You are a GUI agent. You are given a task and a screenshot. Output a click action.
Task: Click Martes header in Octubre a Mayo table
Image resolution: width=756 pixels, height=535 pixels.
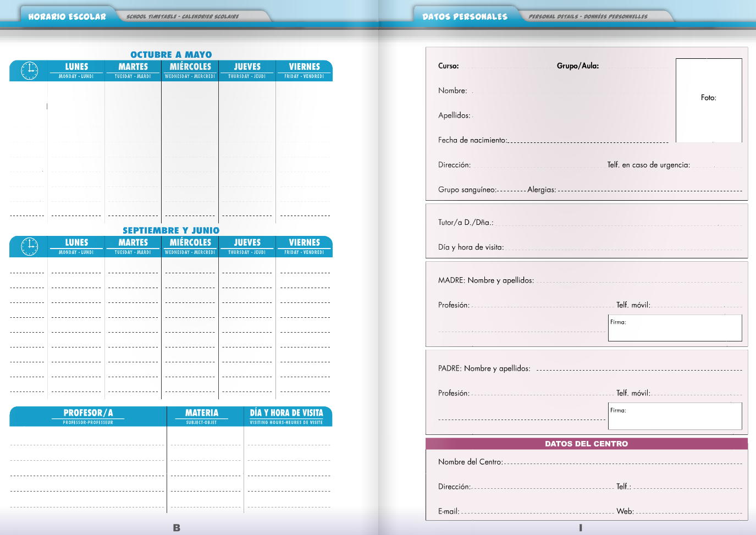(x=133, y=70)
